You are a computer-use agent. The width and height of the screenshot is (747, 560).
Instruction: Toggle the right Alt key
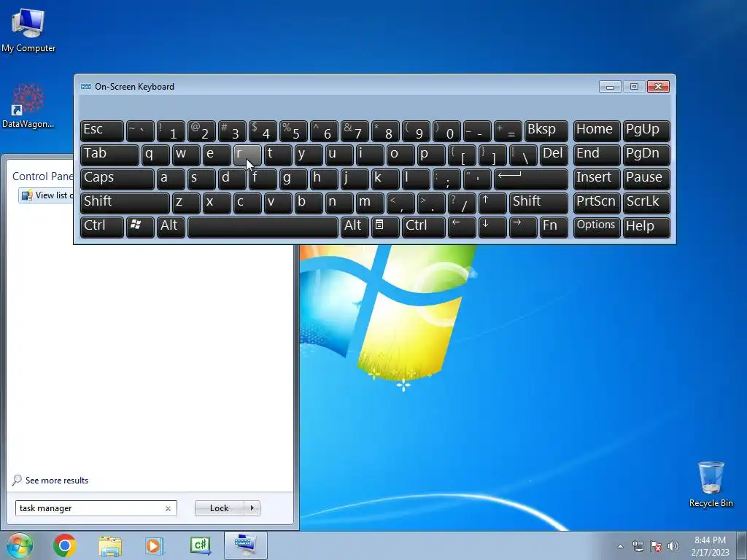coord(355,227)
